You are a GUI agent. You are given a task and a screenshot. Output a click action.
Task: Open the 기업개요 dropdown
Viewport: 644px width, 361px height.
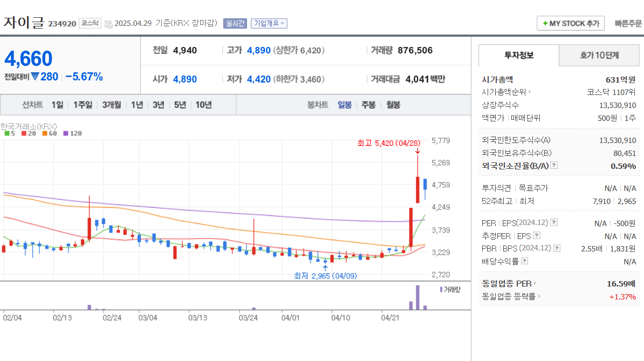point(269,23)
